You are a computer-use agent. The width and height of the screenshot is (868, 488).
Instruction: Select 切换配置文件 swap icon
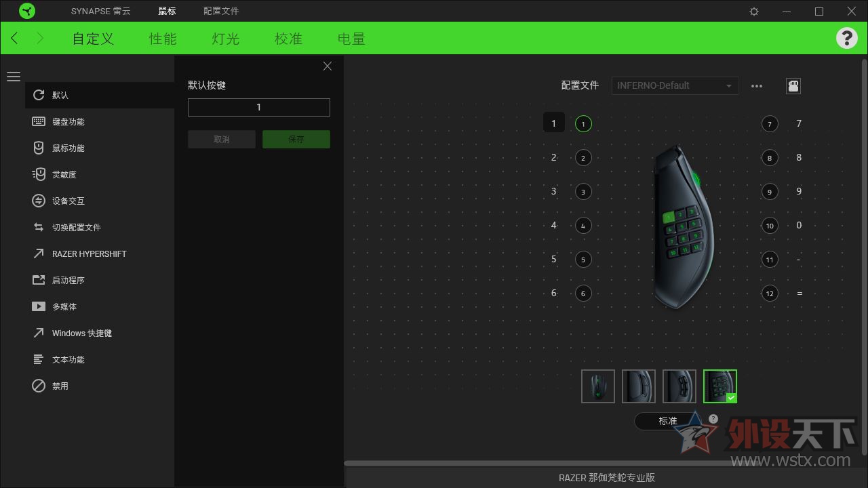[x=39, y=228]
